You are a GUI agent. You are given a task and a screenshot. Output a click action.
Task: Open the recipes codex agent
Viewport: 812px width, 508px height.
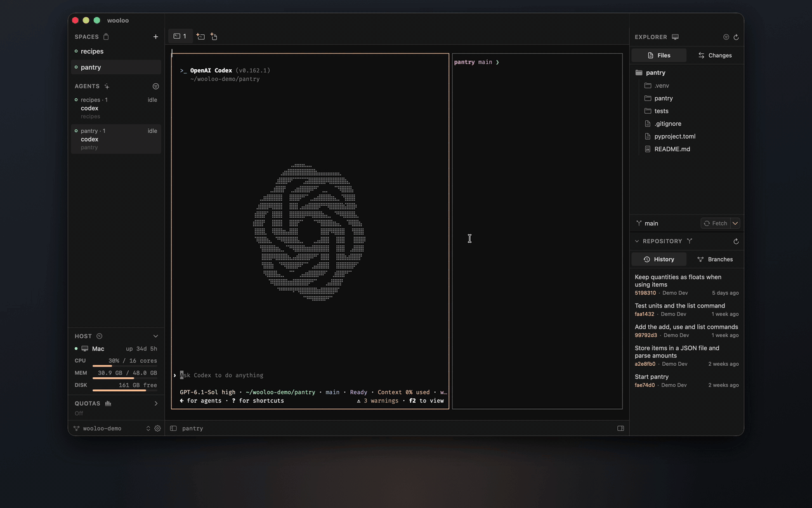[116, 108]
